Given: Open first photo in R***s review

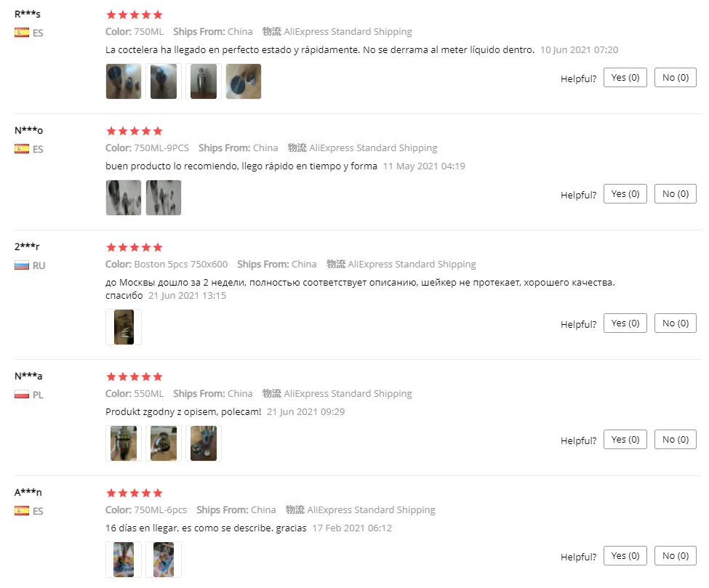Looking at the screenshot, I should (x=124, y=81).
